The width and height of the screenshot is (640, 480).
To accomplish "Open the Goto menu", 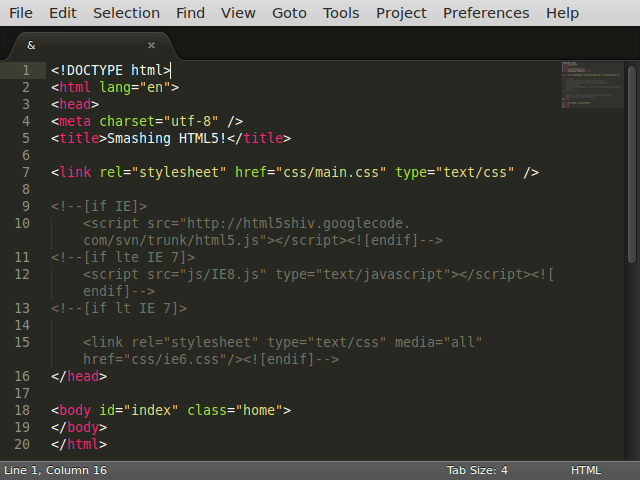I will coord(289,13).
